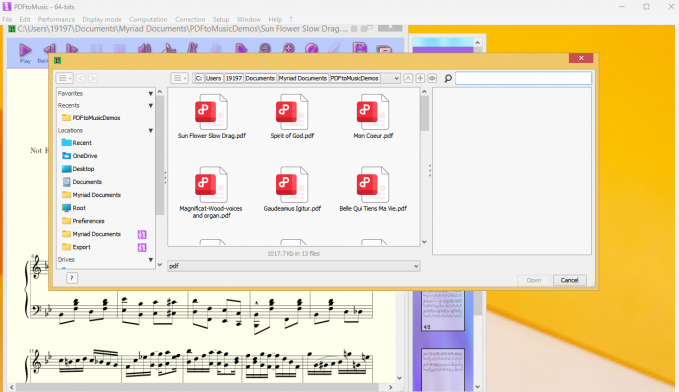Viewport: 679px width, 392px height.
Task: Click the Users path segment
Action: 213,78
